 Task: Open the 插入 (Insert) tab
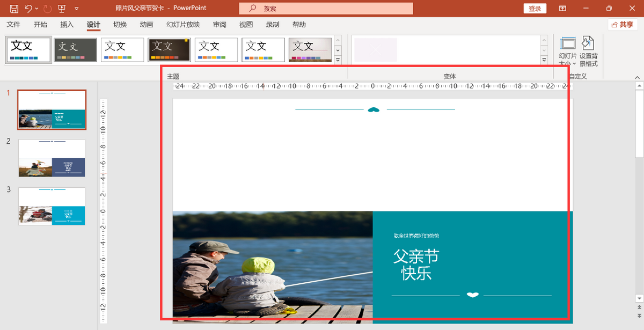67,25
